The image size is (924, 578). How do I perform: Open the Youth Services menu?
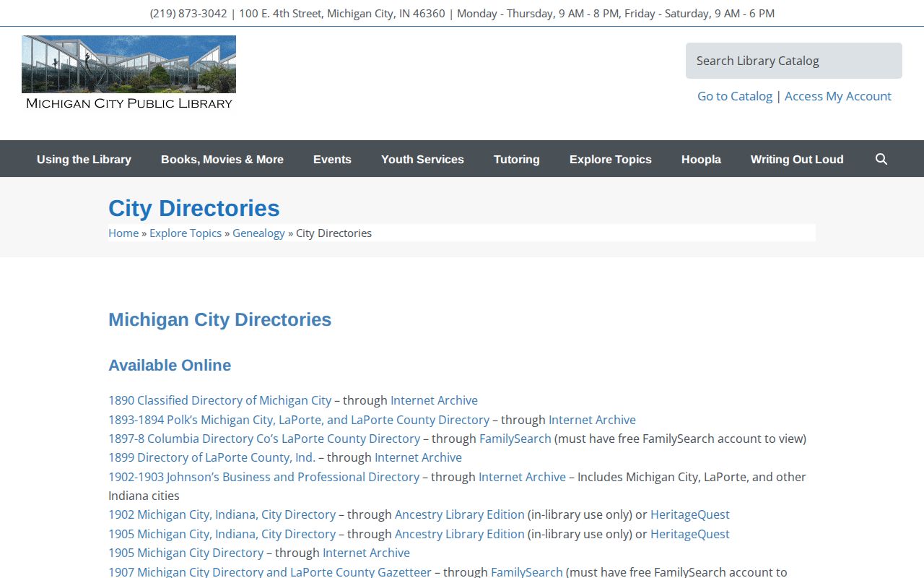pyautogui.click(x=422, y=159)
